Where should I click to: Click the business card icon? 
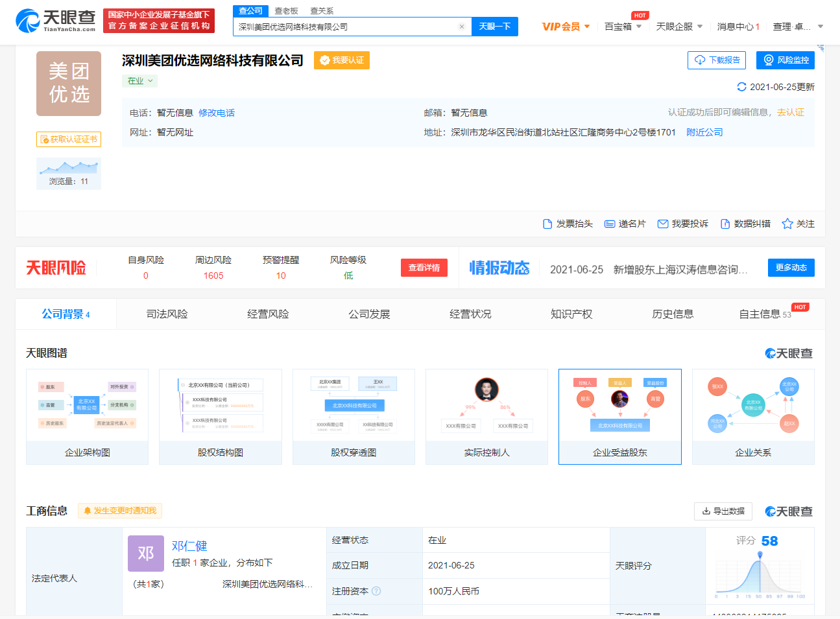pos(610,224)
